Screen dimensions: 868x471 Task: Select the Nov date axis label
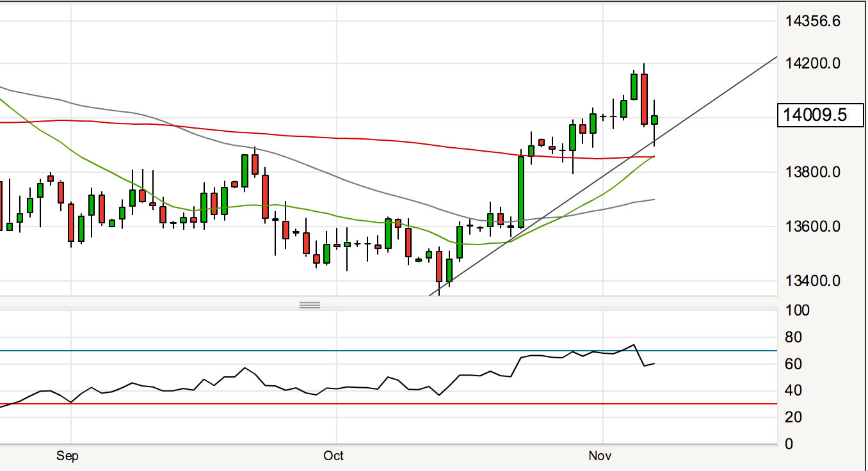point(600,456)
